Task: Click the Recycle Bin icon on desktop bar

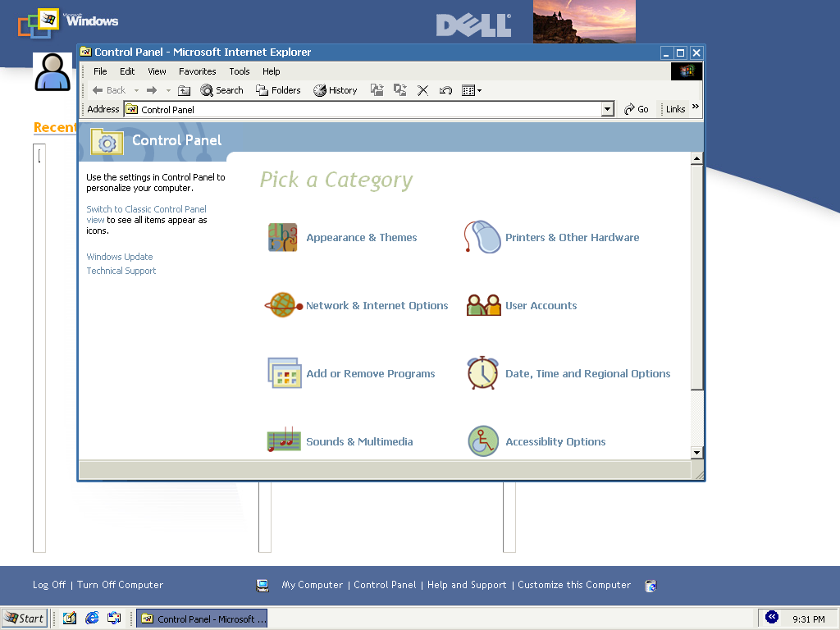Action: click(x=651, y=586)
